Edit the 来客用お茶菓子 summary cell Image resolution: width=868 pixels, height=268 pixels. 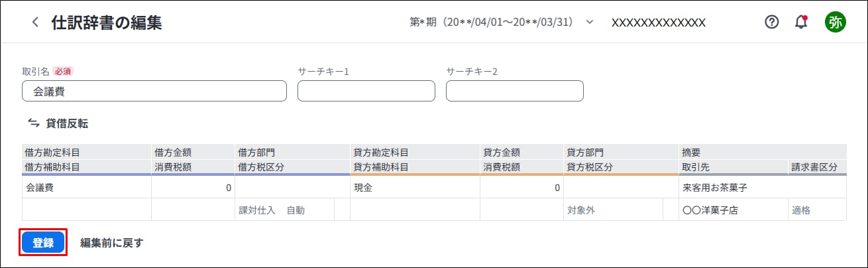pyautogui.click(x=763, y=188)
